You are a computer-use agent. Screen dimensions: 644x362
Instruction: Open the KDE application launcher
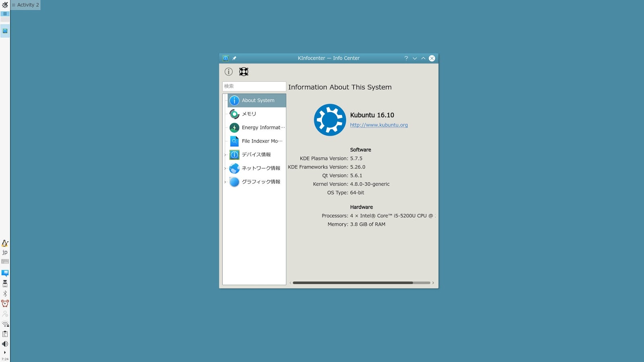point(5,5)
